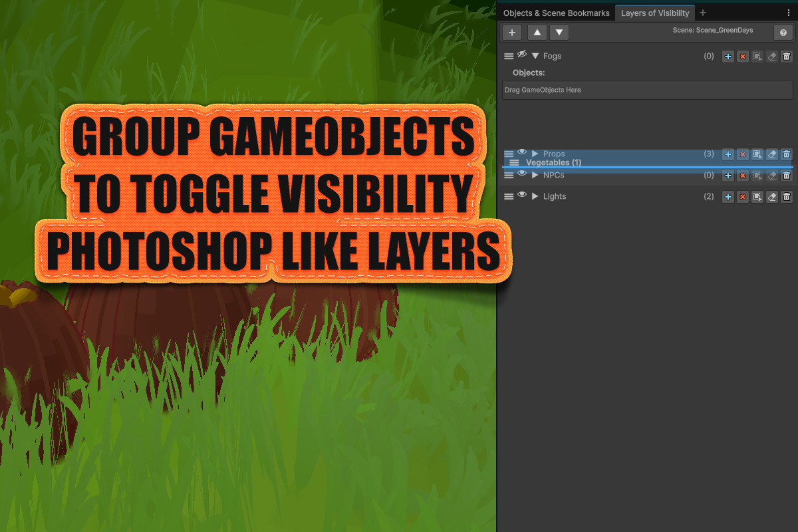Click the NPCs layer drag handle

(x=509, y=176)
